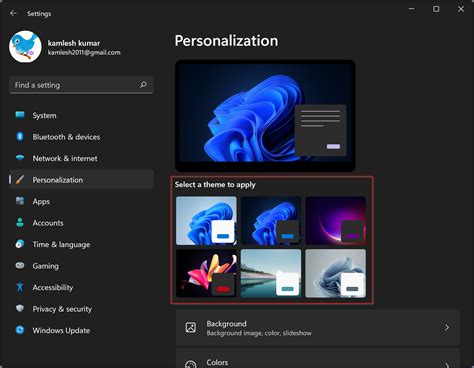474x368 pixels.
Task: Minimize the Settings window
Action: 412,9
